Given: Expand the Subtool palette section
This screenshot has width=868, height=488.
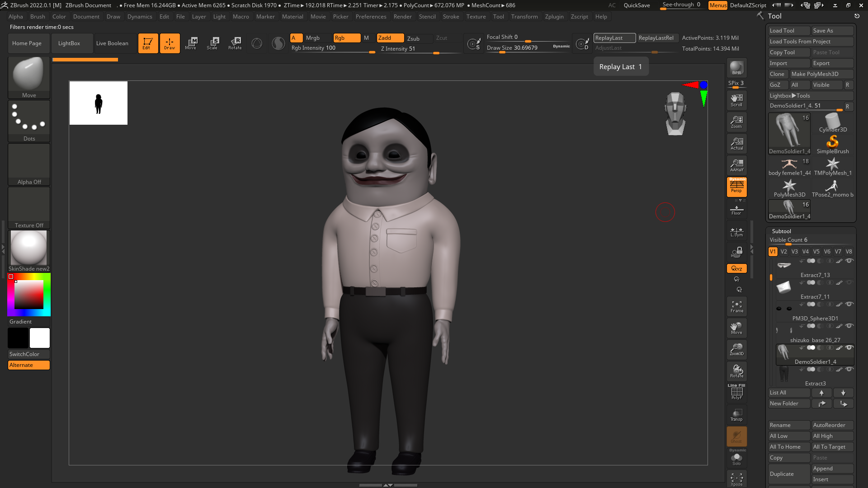Looking at the screenshot, I should 781,231.
